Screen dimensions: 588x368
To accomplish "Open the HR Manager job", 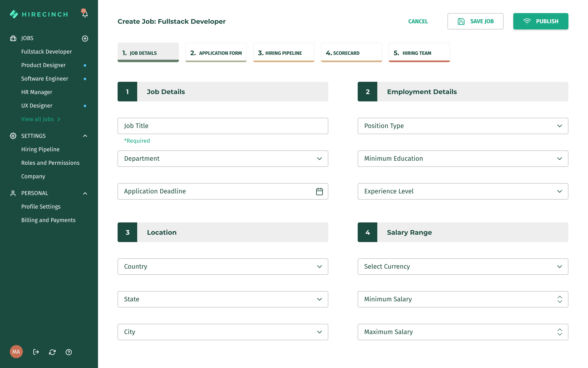I will pos(37,92).
